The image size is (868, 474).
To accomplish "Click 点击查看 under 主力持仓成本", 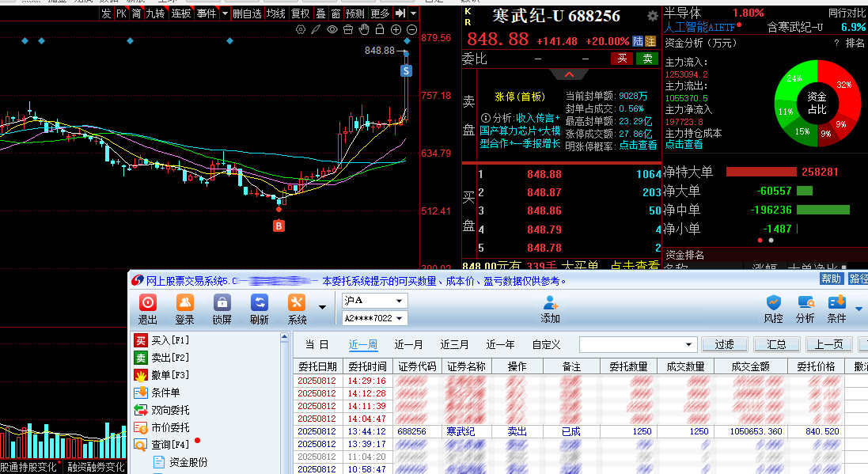I will [x=684, y=145].
